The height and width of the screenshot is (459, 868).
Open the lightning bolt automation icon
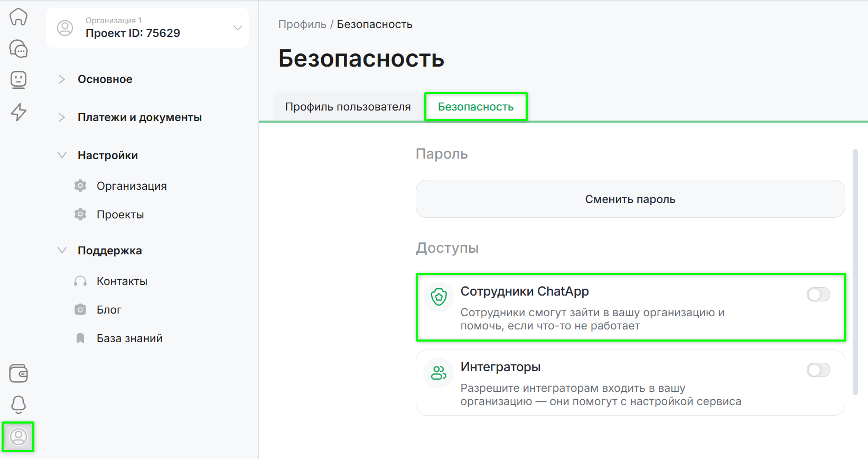[x=18, y=112]
